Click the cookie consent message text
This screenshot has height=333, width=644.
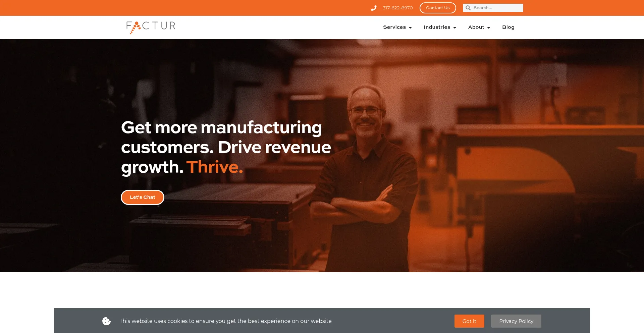point(225,321)
